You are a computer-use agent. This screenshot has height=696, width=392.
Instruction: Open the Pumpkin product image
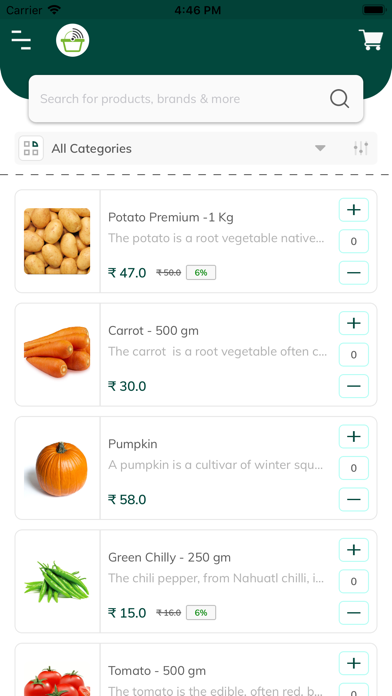pyautogui.click(x=57, y=468)
